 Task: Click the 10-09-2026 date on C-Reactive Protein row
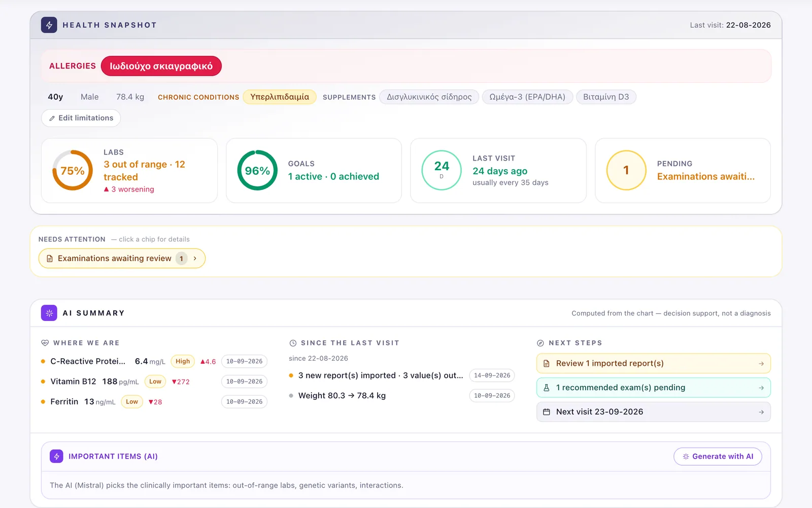pyautogui.click(x=244, y=361)
